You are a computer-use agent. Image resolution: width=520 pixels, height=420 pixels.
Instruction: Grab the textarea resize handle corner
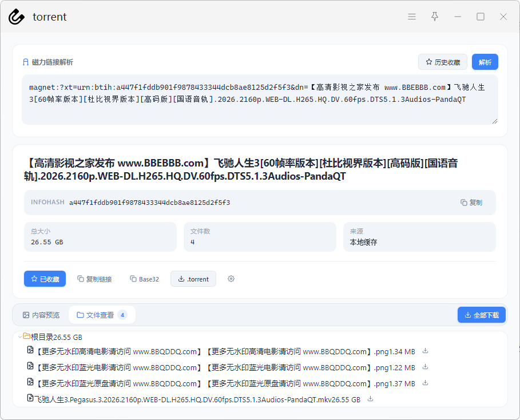point(495,121)
